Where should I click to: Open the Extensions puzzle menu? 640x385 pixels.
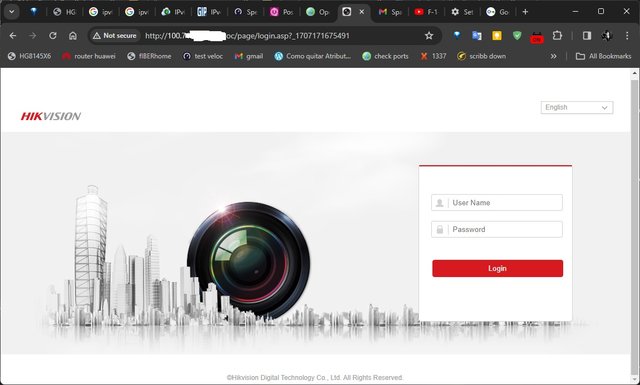(557, 36)
